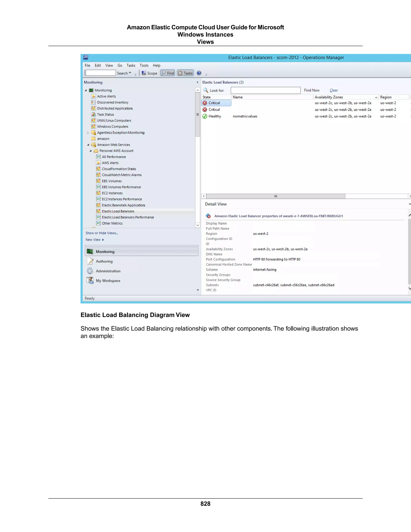Collapse the Detail View pane chevron
The height and width of the screenshot is (532, 411).
pyautogui.click(x=410, y=204)
